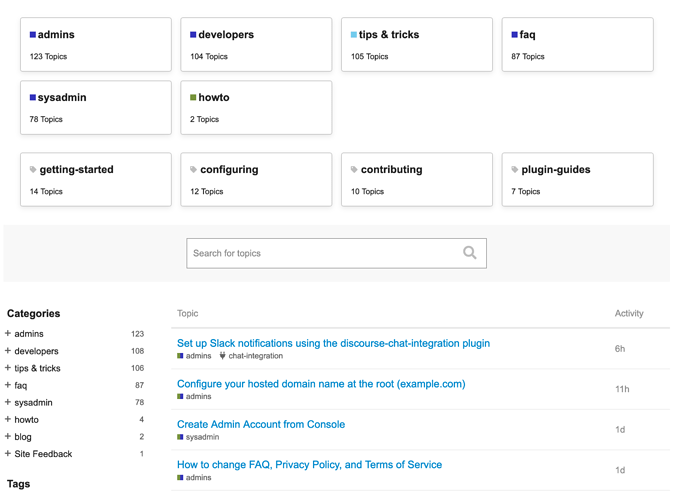Expand developers plus in Categories sidebar
This screenshot has height=500, width=680.
pos(8,350)
